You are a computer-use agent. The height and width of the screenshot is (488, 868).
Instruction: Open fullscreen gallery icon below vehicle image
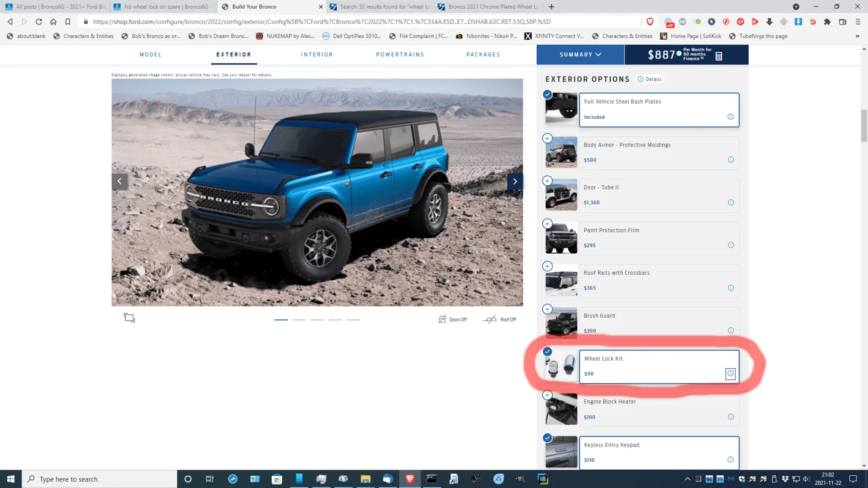tap(129, 318)
